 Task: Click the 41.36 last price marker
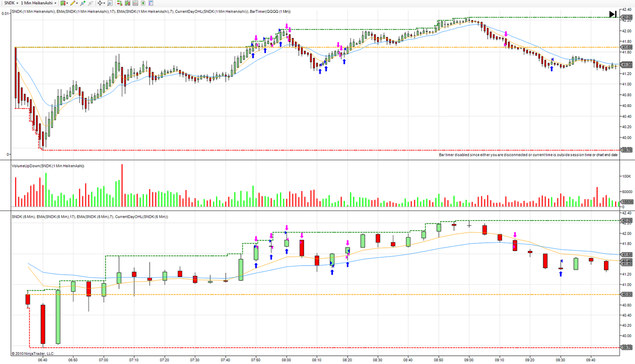click(x=627, y=65)
